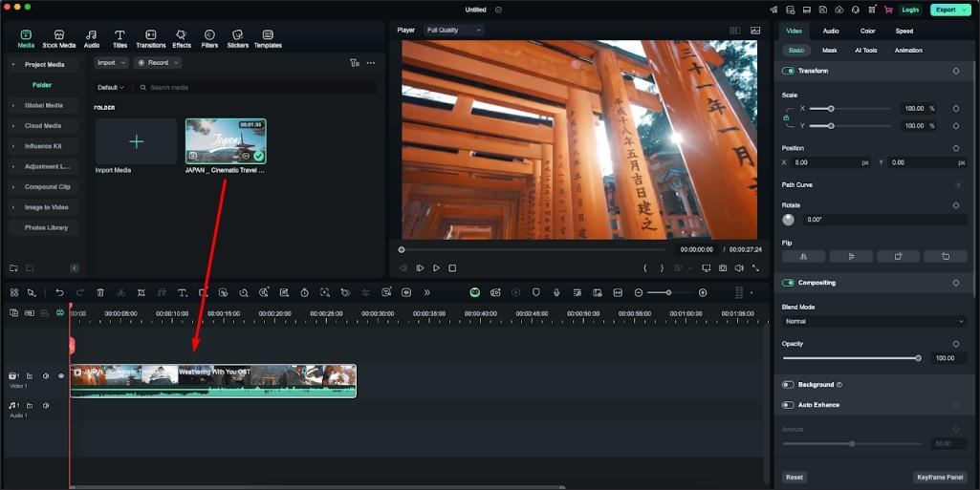Viewport: 980px width, 490px height.
Task: Collapse the Project Media section
Action: (x=43, y=64)
